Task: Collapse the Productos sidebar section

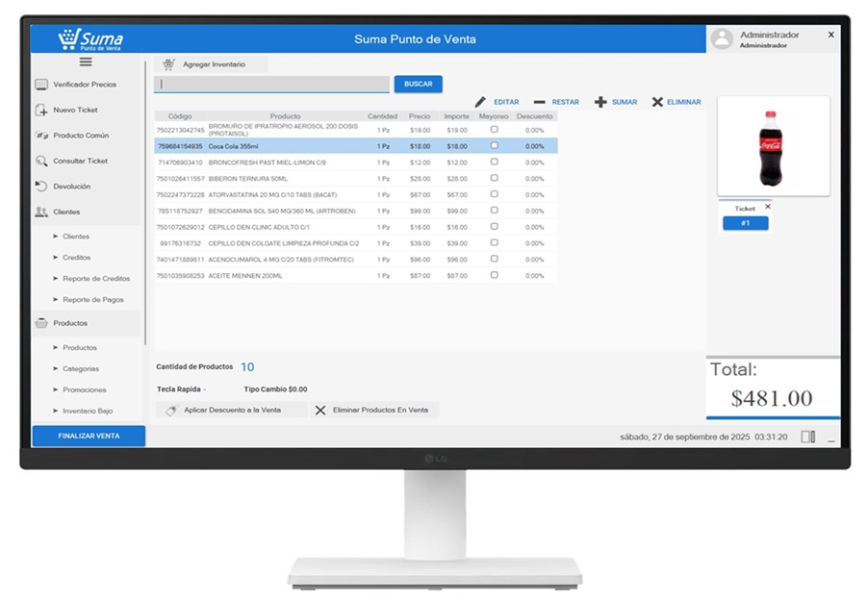Action: coord(69,324)
